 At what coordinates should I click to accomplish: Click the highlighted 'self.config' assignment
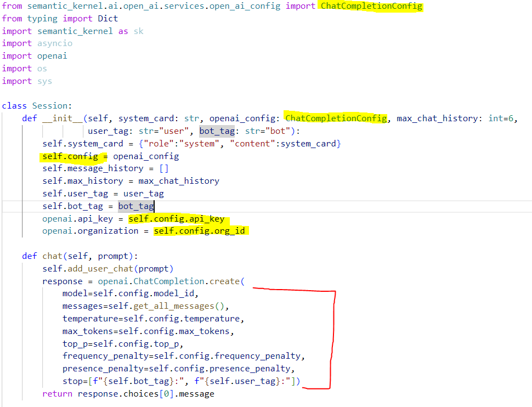coord(70,156)
